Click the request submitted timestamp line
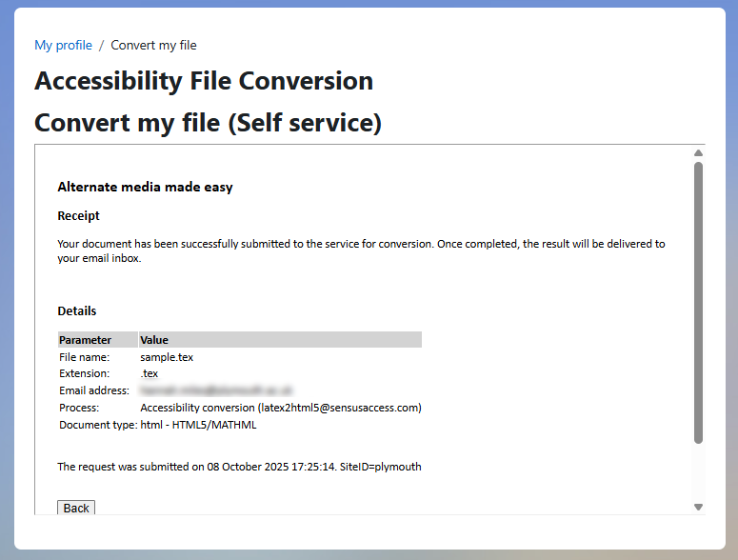 tap(239, 467)
